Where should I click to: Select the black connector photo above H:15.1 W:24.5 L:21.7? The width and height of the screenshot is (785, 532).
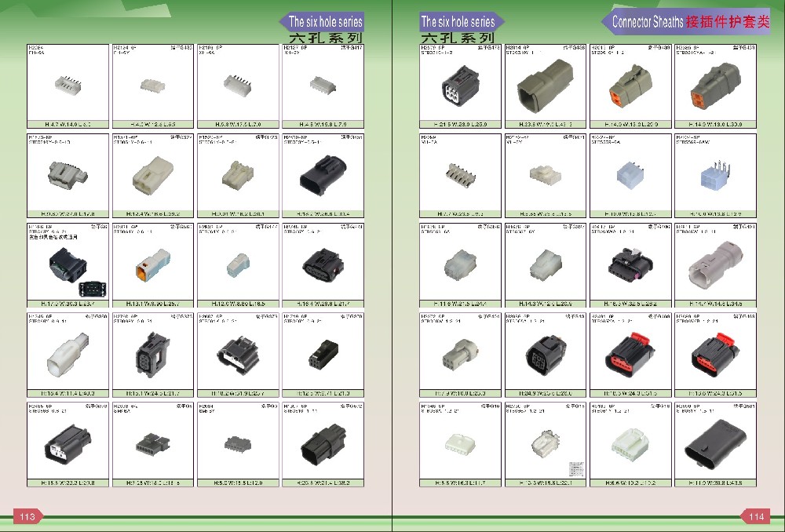pyautogui.click(x=153, y=354)
